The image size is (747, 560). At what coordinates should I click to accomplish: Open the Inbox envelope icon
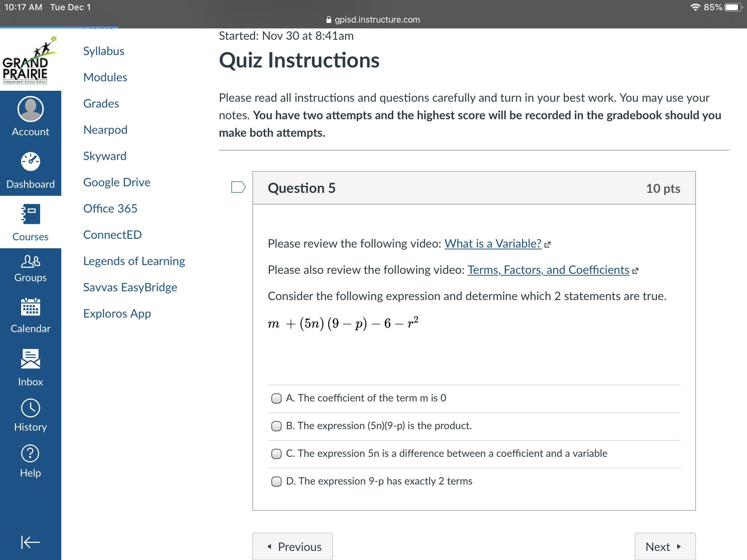click(31, 359)
